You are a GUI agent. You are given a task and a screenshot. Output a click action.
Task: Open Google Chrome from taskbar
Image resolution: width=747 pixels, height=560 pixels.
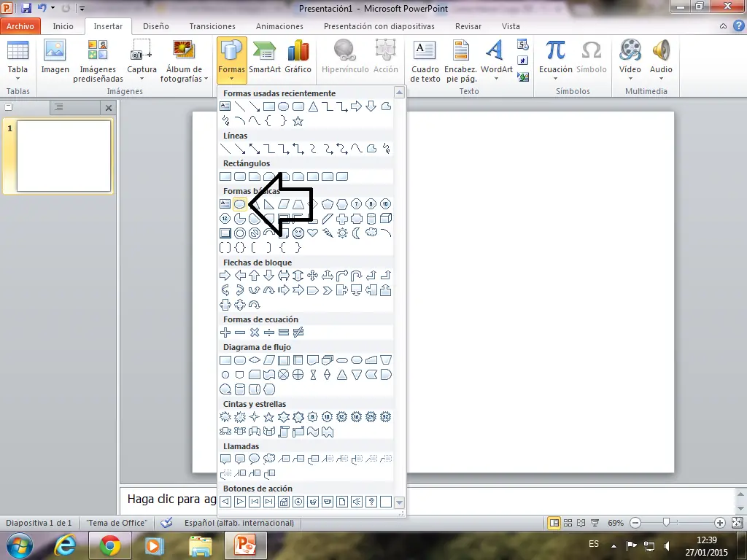[110, 545]
